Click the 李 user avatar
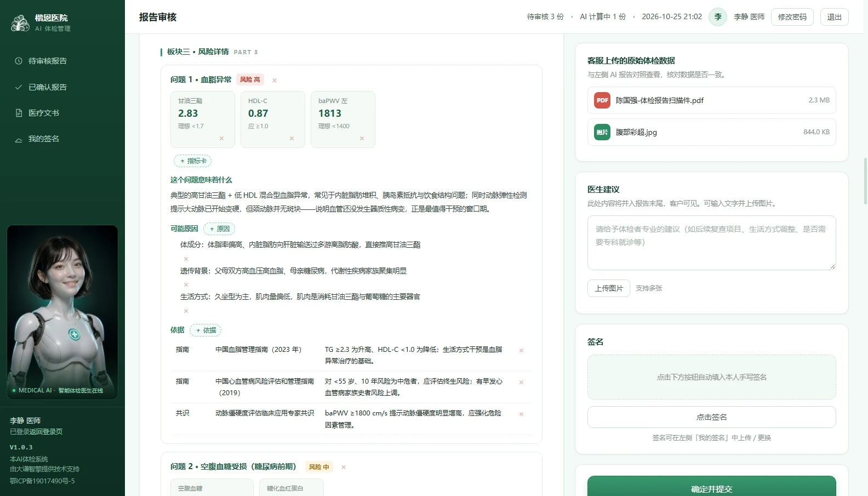Image resolution: width=868 pixels, height=496 pixels. 718,17
